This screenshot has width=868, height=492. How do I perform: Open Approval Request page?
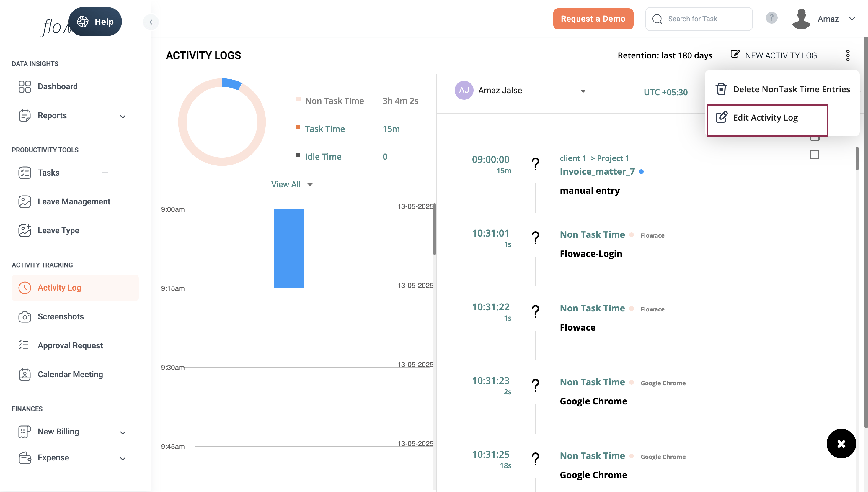(x=70, y=345)
